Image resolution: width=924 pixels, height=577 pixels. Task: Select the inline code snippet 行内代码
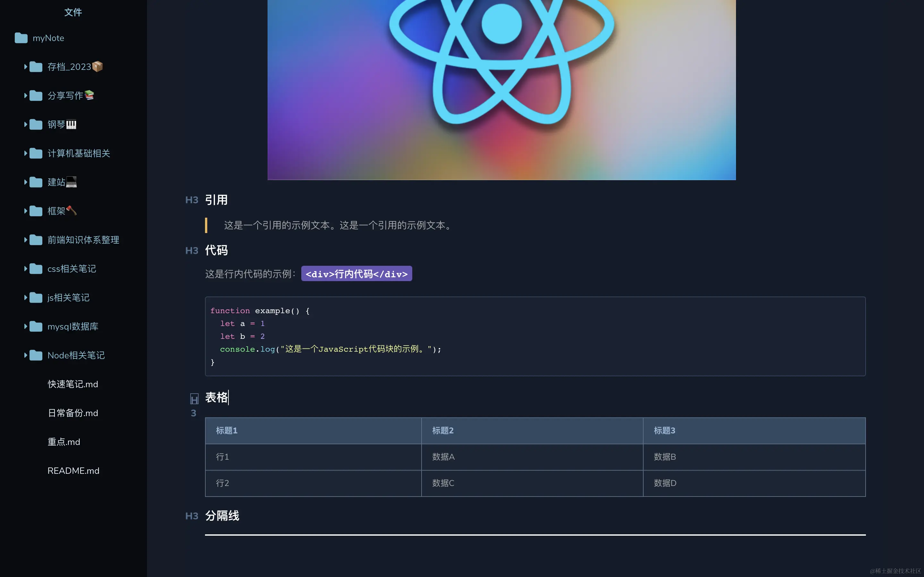click(x=356, y=273)
